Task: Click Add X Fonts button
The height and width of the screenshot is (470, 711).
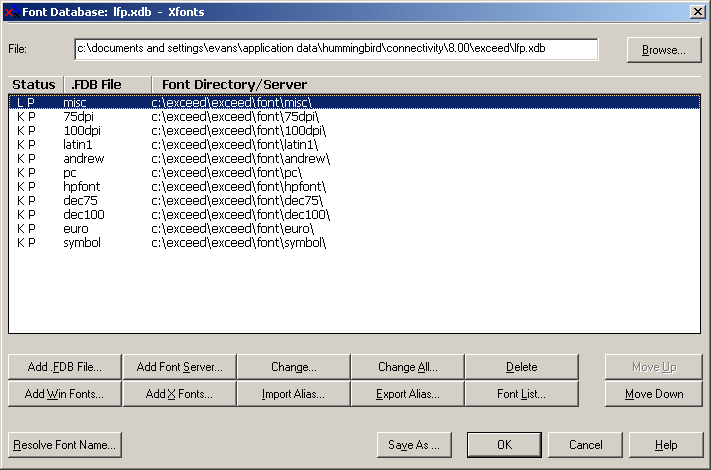Action: pos(180,394)
